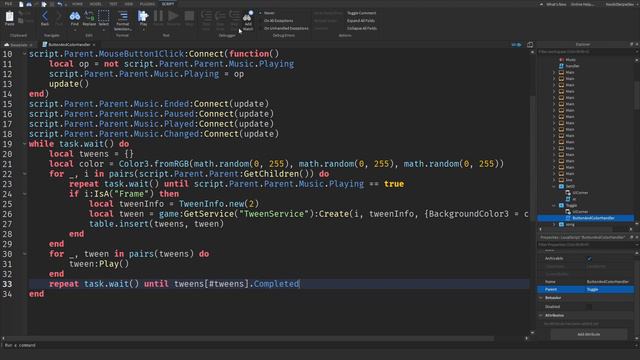Expand the song item in Explorer

(x=554, y=224)
